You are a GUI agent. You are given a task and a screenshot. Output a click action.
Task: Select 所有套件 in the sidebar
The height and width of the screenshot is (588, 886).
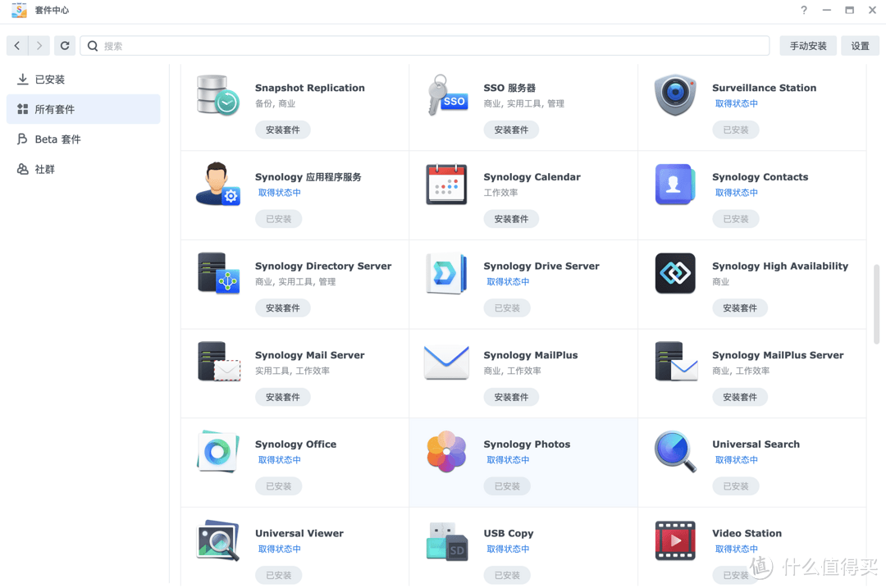[83, 109]
